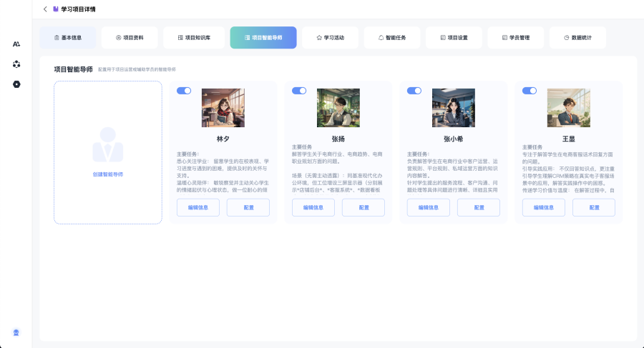The image size is (644, 348).
Task: Open the robot avatar icon at sidebar bottom
Action: [16, 332]
